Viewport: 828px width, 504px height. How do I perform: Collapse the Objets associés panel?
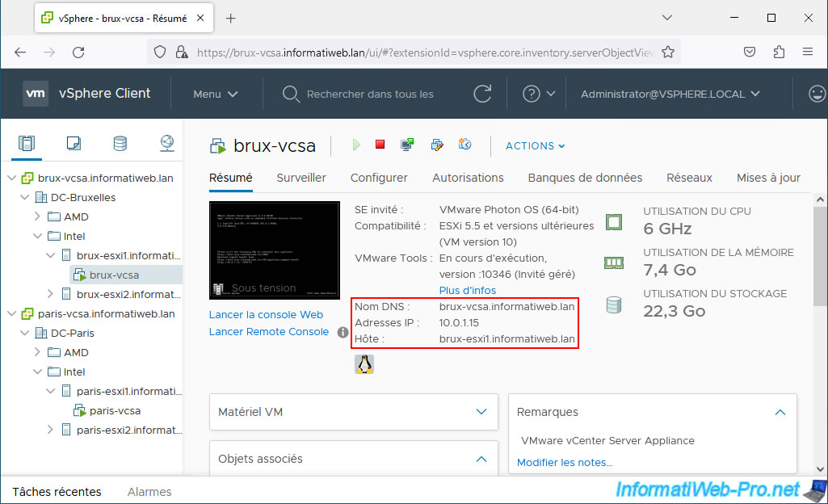(481, 459)
